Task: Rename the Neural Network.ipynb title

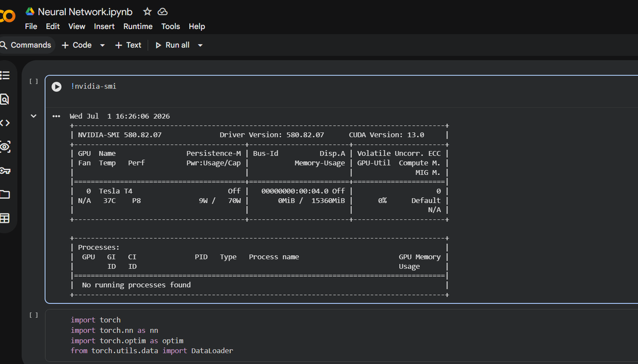Action: 85,12
